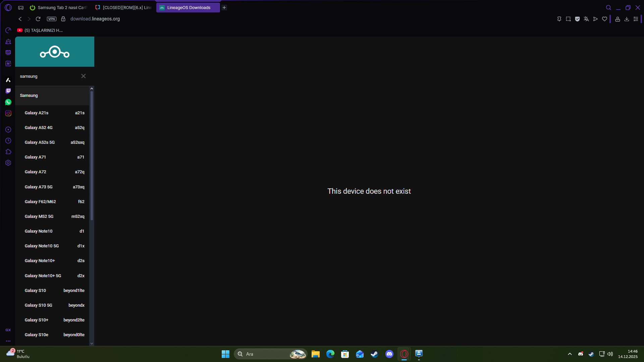Viewport: 644px width, 362px height.
Task: Open WhatsApp in the sidebar
Action: point(8,102)
